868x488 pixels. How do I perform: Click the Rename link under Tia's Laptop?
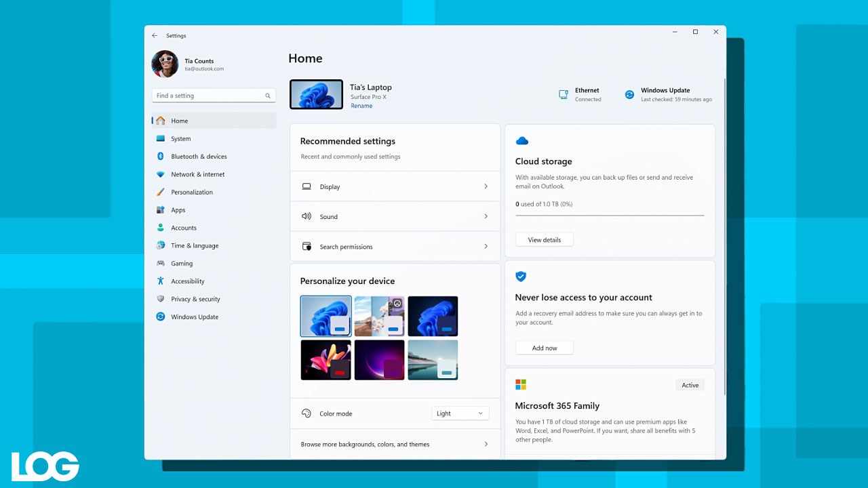tap(361, 106)
